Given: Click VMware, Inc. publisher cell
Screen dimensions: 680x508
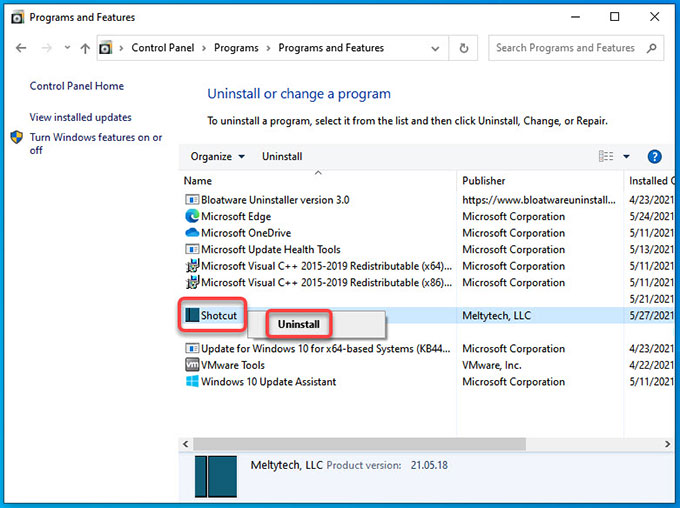Looking at the screenshot, I should 492,365.
